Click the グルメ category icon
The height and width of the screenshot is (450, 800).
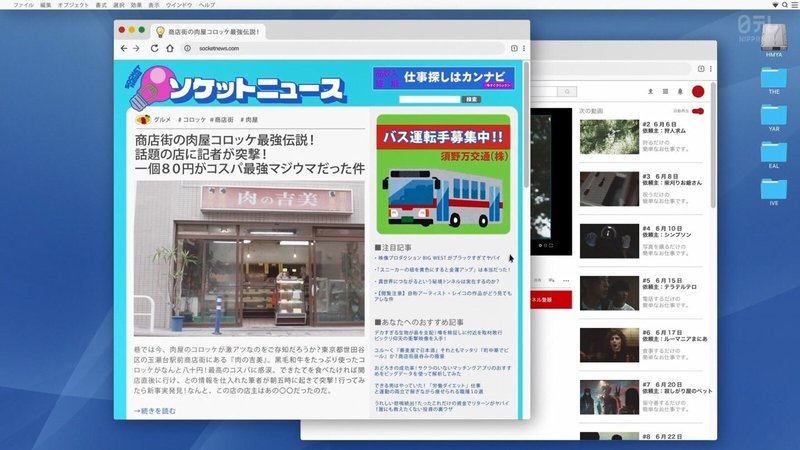(x=143, y=119)
